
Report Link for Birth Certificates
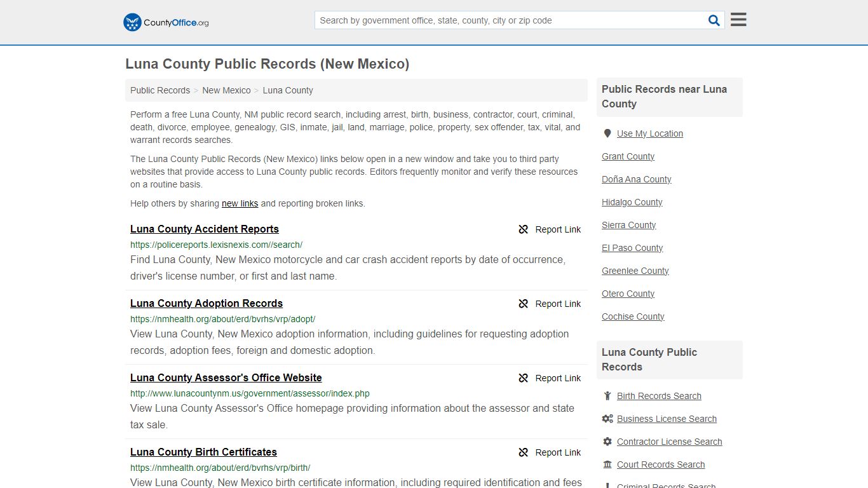click(558, 452)
